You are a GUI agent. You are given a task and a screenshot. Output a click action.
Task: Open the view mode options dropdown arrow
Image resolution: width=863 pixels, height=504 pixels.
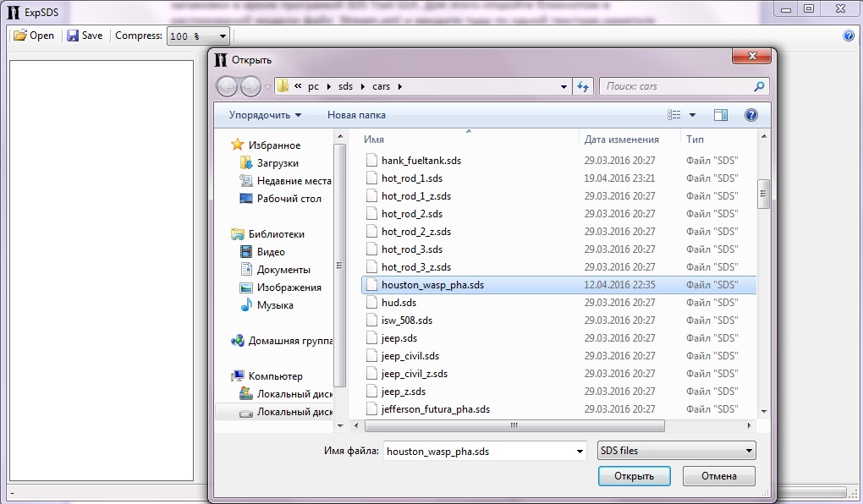tap(692, 115)
